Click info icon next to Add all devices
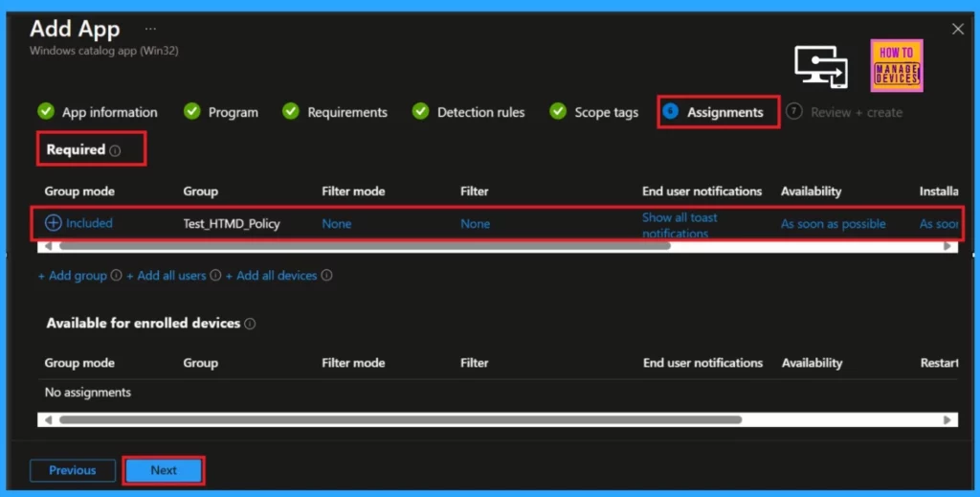This screenshot has width=980, height=497. point(326,276)
